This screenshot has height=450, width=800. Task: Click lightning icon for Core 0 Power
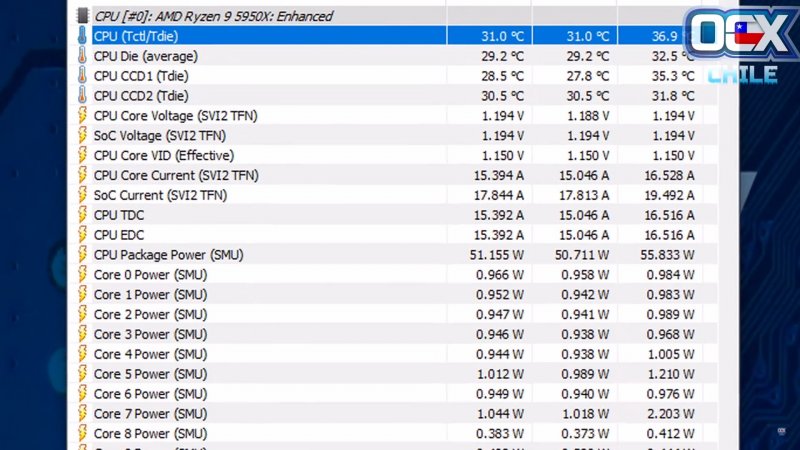tap(82, 274)
